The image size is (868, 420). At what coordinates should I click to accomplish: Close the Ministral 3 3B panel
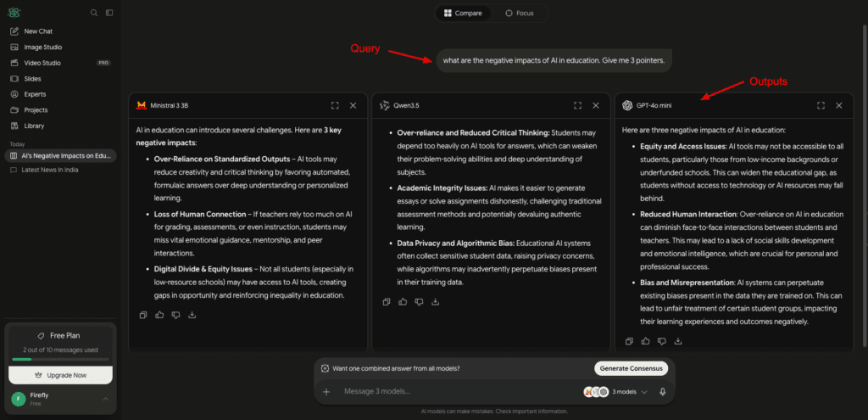tap(353, 105)
